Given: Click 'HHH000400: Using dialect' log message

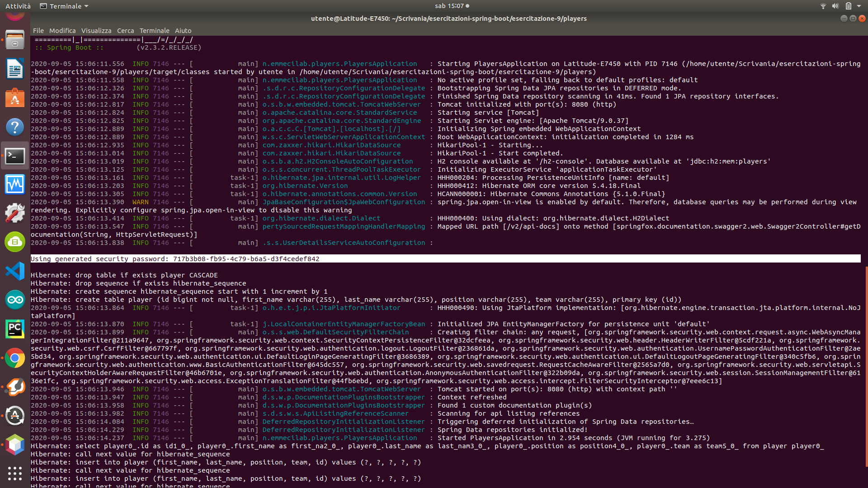Looking at the screenshot, I should (553, 218).
